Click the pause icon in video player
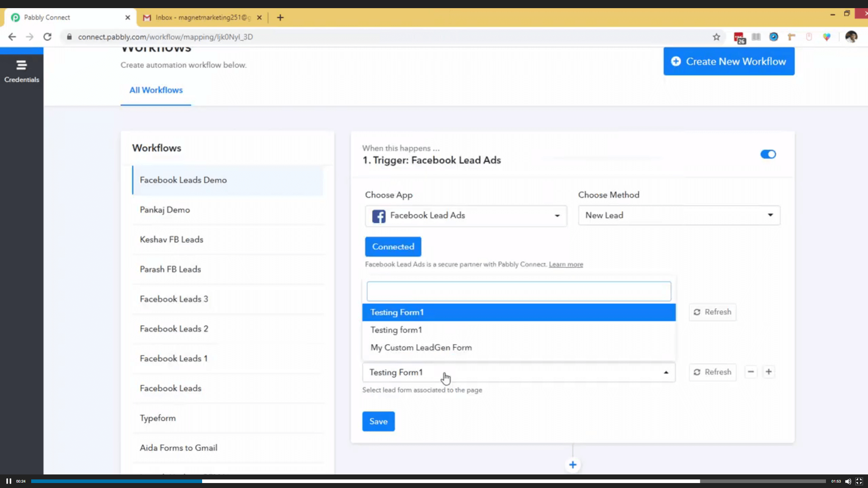This screenshot has height=488, width=868. 9,481
